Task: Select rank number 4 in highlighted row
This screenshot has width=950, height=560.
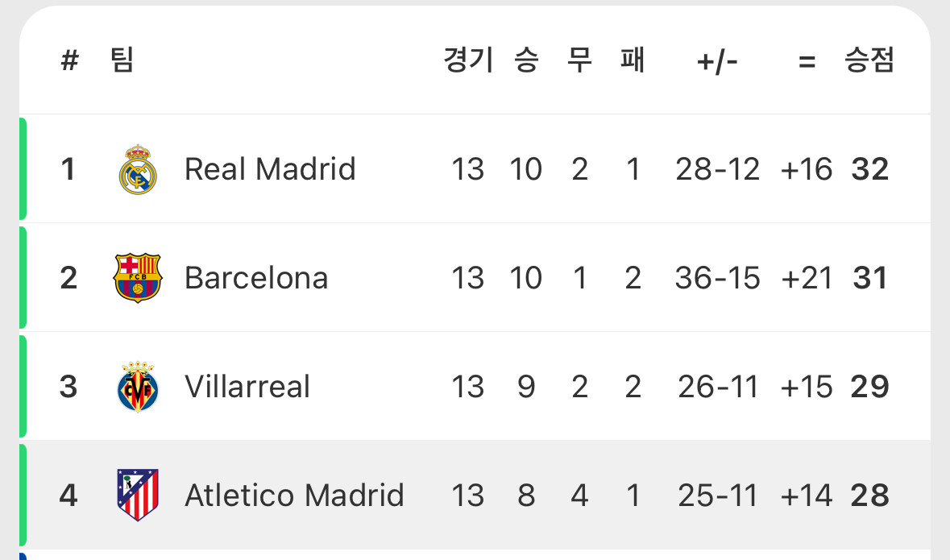Action: 68,496
